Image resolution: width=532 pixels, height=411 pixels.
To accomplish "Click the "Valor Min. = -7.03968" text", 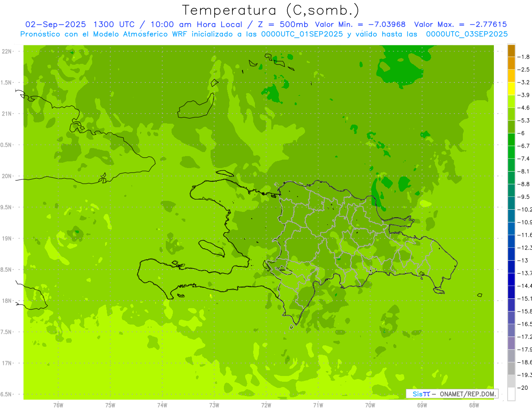I will (x=360, y=24).
